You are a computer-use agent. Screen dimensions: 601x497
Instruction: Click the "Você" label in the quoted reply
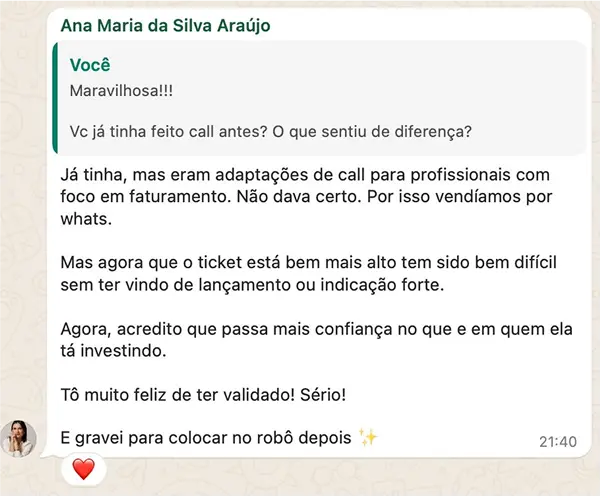click(90, 65)
